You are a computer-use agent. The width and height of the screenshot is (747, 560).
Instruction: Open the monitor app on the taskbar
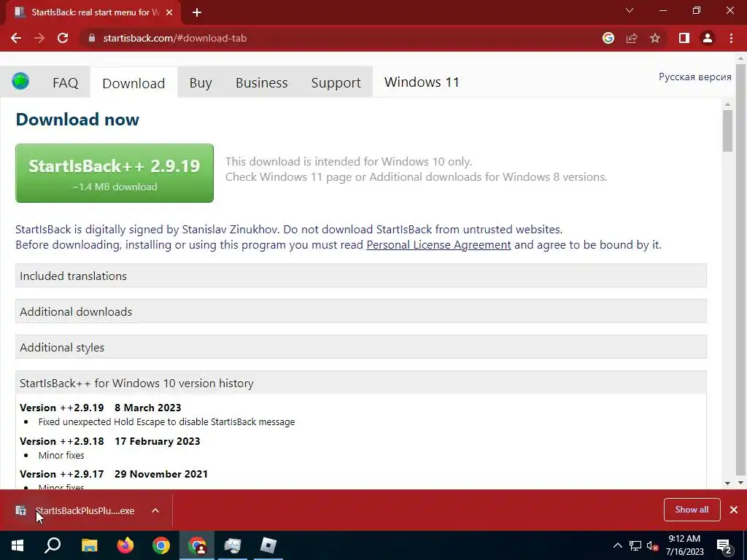tap(233, 545)
